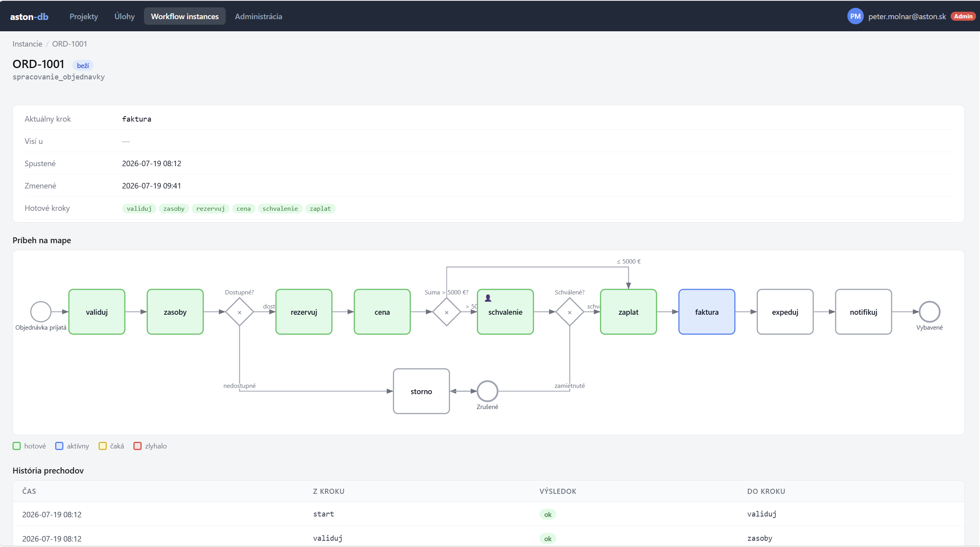This screenshot has height=547, width=980.
Task: Click the ≤ 5000 € edge label
Action: pyautogui.click(x=629, y=262)
